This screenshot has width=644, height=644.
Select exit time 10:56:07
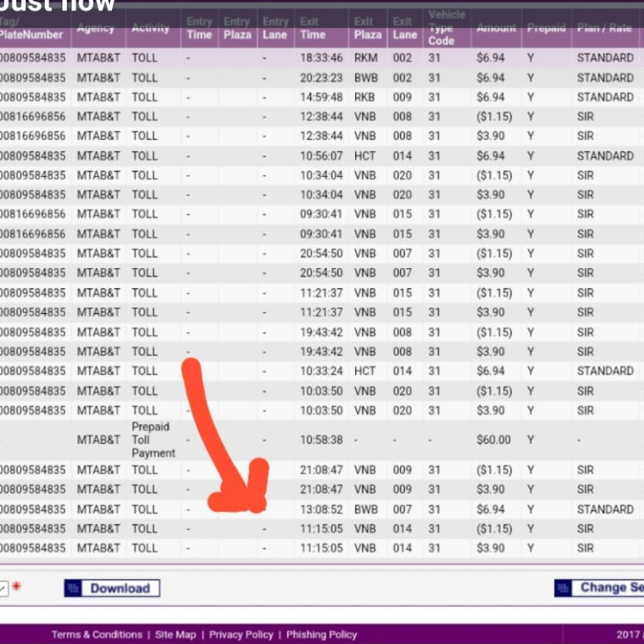[x=321, y=156]
